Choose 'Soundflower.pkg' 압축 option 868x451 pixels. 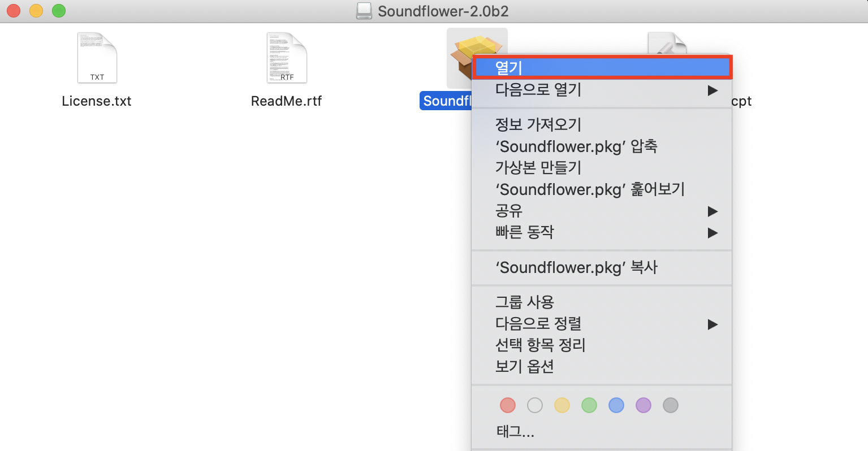[x=602, y=146]
